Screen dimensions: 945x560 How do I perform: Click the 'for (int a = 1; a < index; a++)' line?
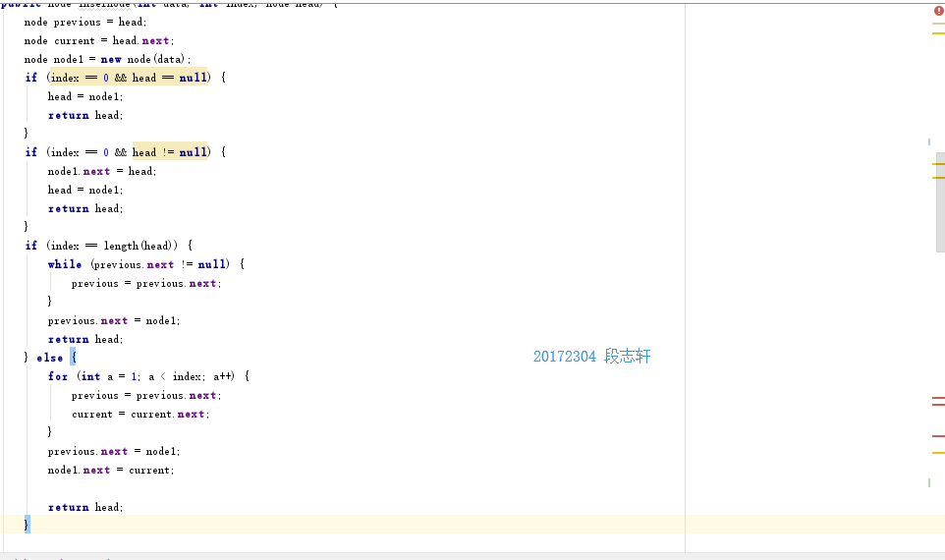148,376
